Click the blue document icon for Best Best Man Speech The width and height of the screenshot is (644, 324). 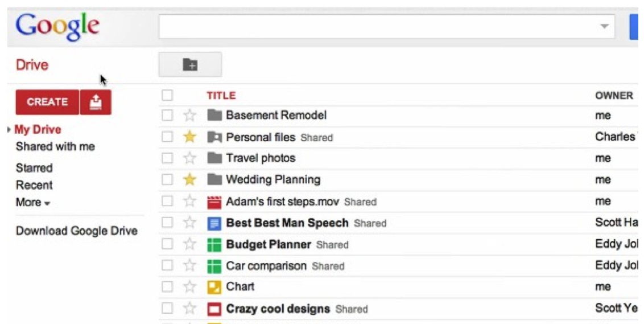pos(214,223)
